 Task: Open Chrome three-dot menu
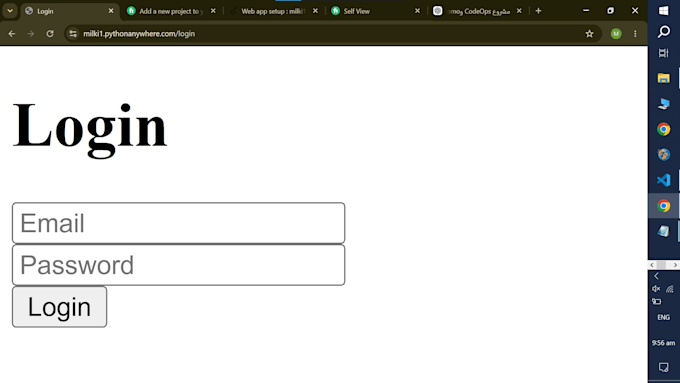(x=635, y=33)
